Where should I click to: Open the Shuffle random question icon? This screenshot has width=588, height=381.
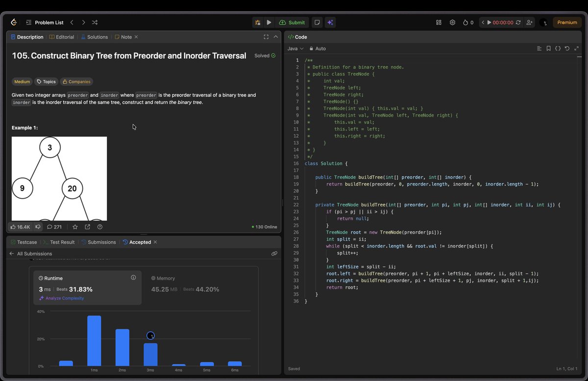(x=94, y=22)
